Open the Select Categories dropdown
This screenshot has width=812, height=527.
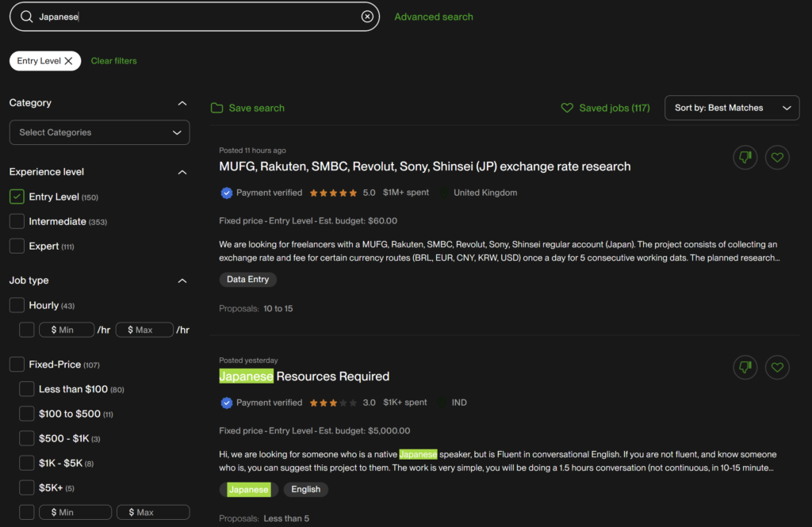[x=99, y=132]
